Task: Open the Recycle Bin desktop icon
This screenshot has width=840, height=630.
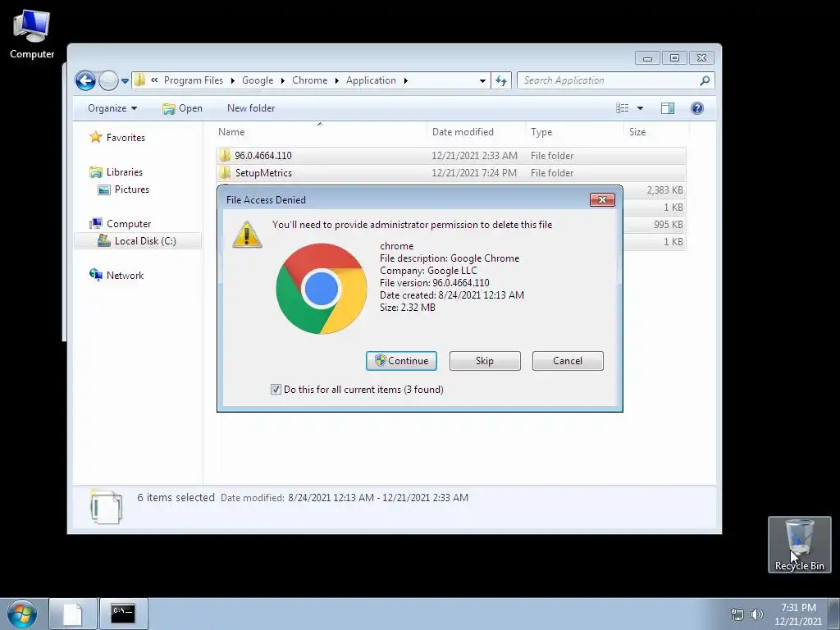Action: point(799,545)
